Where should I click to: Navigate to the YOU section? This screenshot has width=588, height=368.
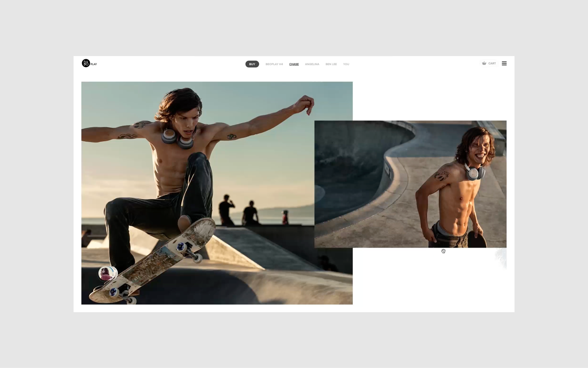pyautogui.click(x=346, y=64)
